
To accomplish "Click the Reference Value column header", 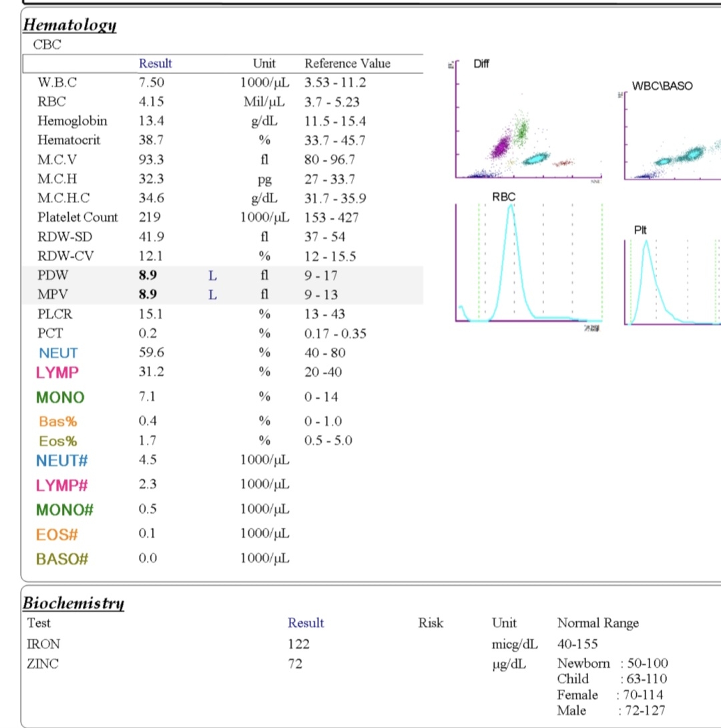I will pos(347,63).
